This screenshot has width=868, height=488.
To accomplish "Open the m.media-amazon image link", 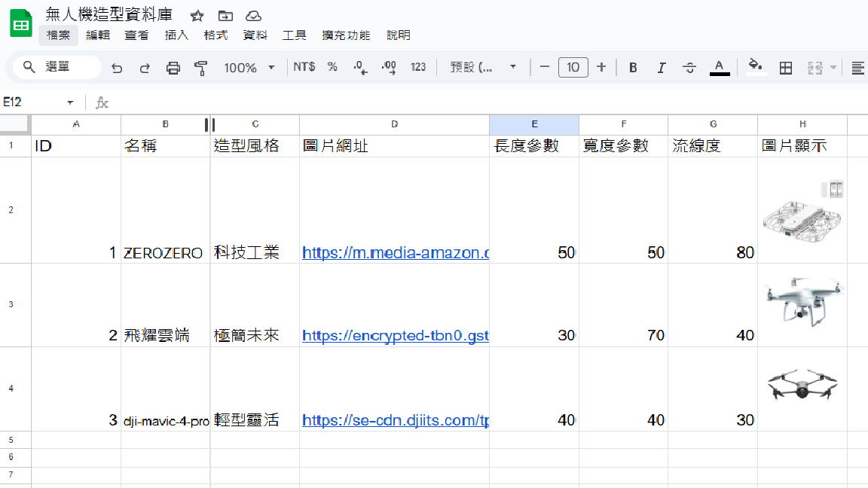I will [x=396, y=253].
